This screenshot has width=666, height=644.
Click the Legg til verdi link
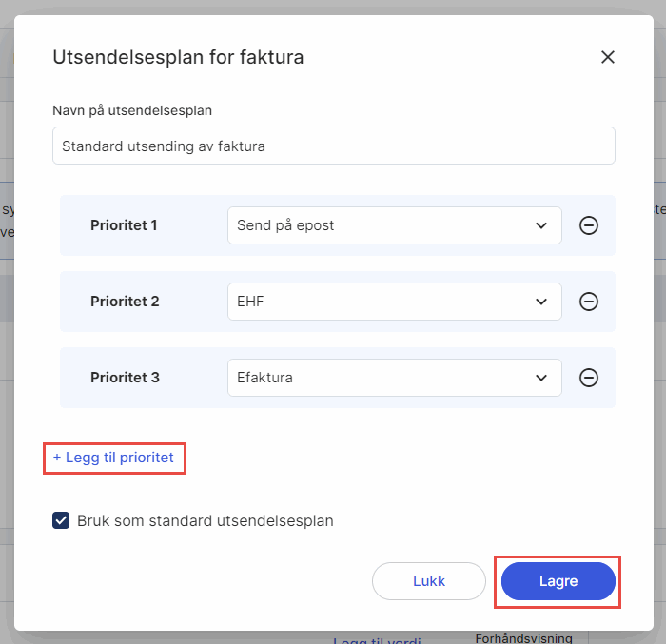click(x=377, y=640)
